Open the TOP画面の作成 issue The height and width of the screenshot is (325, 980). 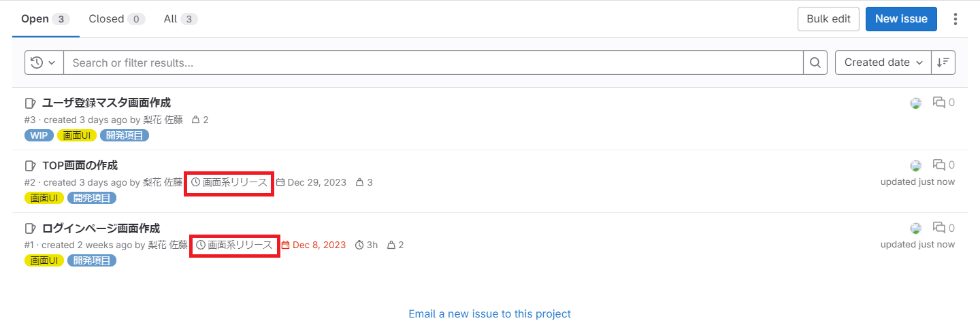[x=80, y=165]
